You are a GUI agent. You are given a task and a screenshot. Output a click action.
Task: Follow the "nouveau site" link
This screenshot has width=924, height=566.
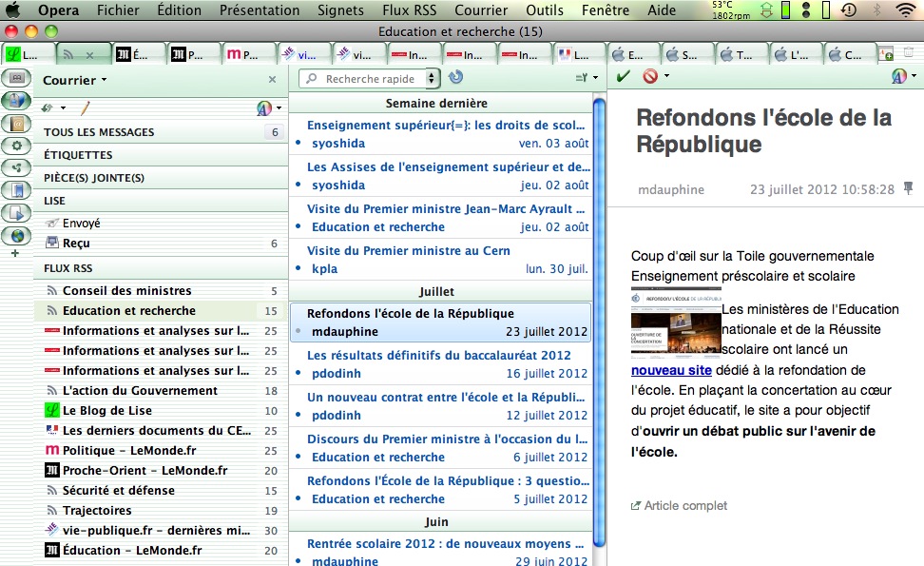(671, 369)
